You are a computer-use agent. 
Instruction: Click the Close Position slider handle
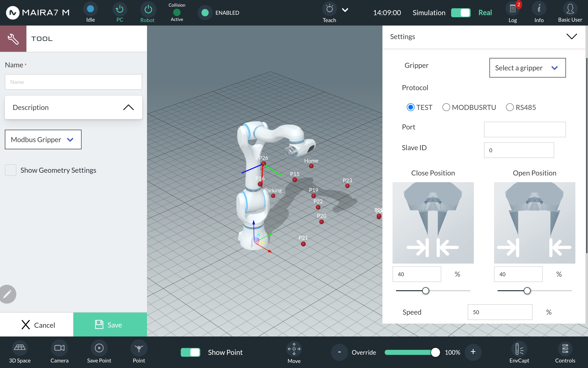pos(425,290)
